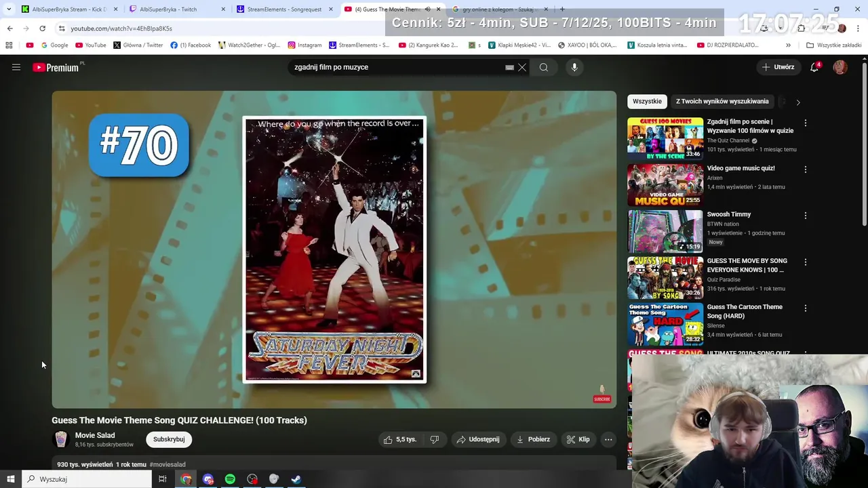
Task: Start voice search with microphone
Action: pos(574,67)
